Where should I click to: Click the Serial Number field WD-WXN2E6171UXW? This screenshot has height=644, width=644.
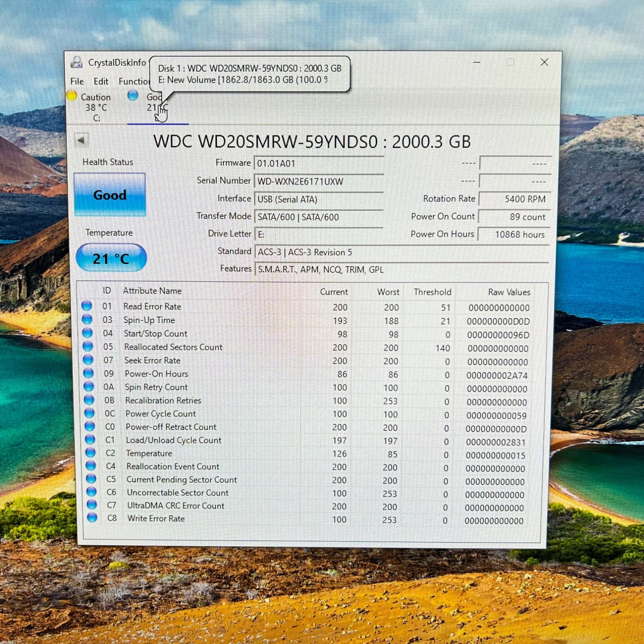tap(319, 181)
